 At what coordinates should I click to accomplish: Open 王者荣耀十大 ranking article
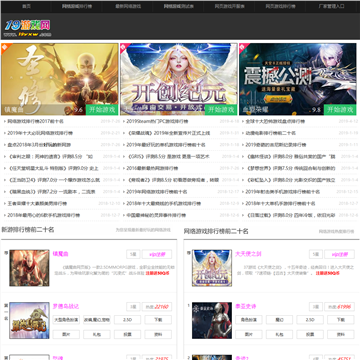click(x=37, y=203)
